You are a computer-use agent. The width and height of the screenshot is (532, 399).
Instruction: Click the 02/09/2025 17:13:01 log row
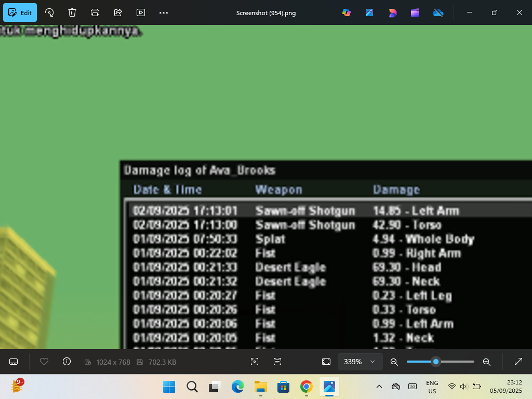(330, 211)
